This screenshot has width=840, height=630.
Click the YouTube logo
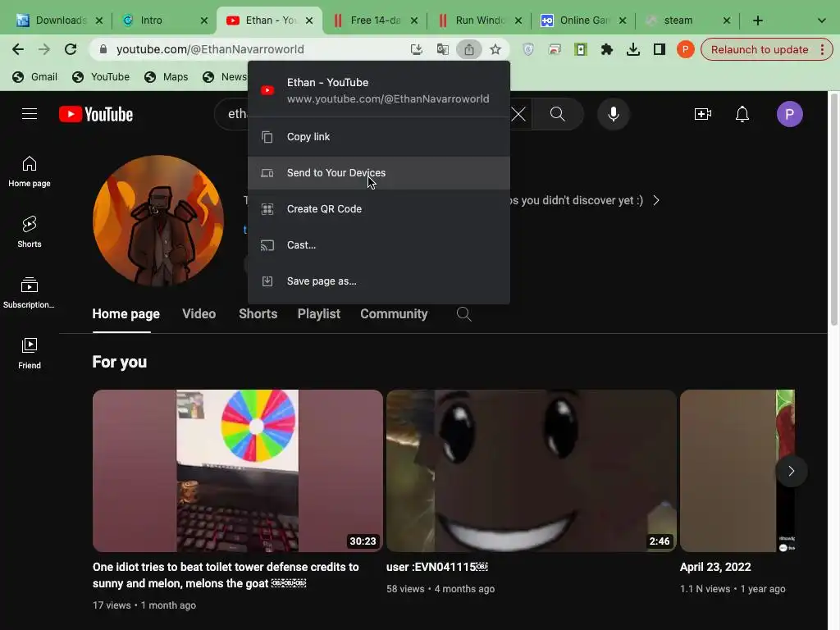click(x=96, y=114)
